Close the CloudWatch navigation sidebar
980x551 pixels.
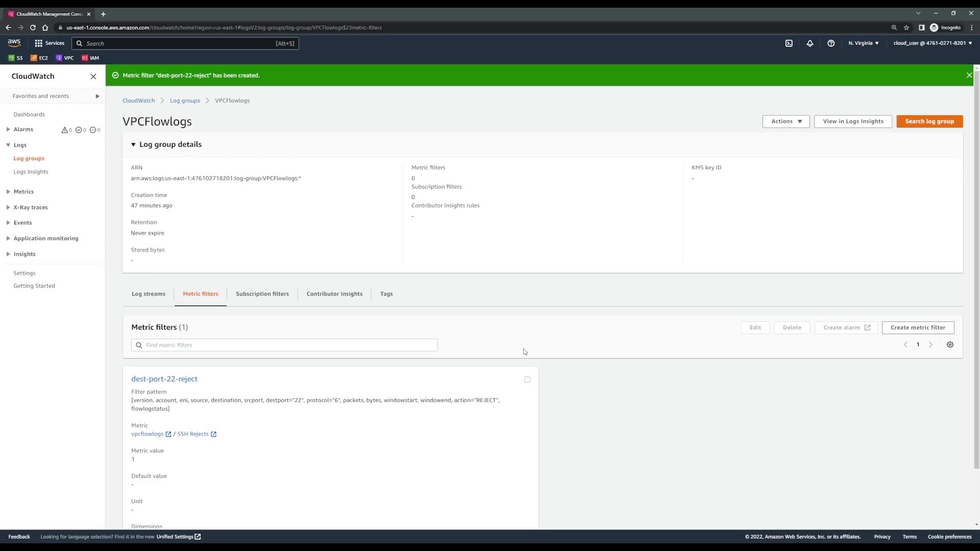coord(93,77)
